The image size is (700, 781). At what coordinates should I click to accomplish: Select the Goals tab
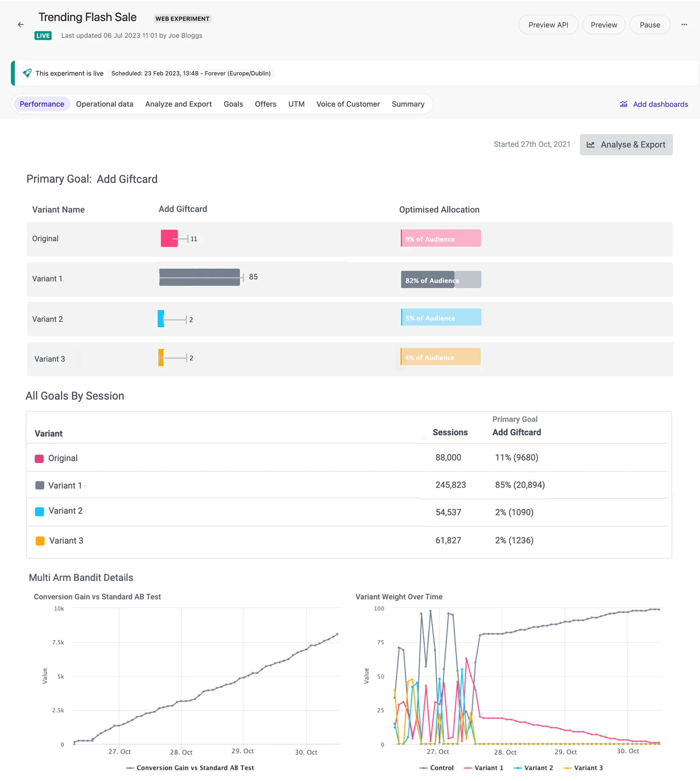click(x=233, y=104)
